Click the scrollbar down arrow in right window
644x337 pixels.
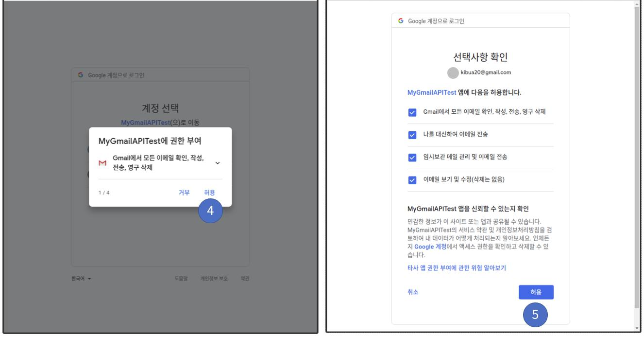[638, 328]
